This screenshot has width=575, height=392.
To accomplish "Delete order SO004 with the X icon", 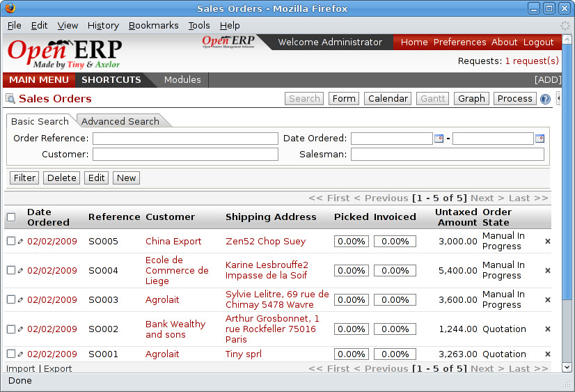I will tap(547, 271).
